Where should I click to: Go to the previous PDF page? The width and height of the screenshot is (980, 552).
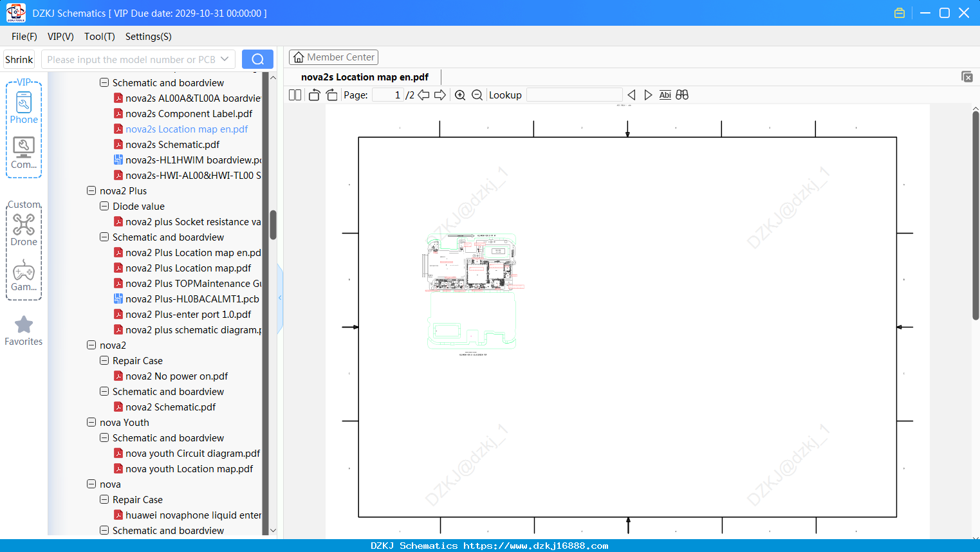423,95
